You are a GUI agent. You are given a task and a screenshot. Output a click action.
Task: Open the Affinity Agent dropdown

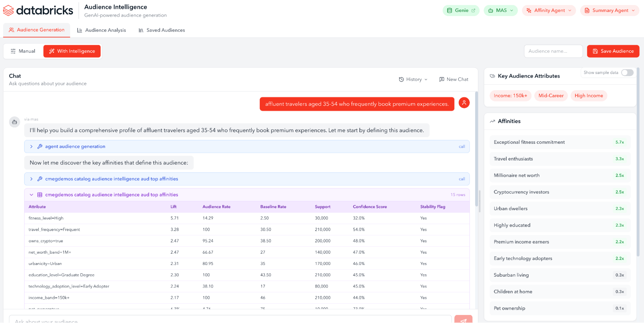(x=549, y=11)
